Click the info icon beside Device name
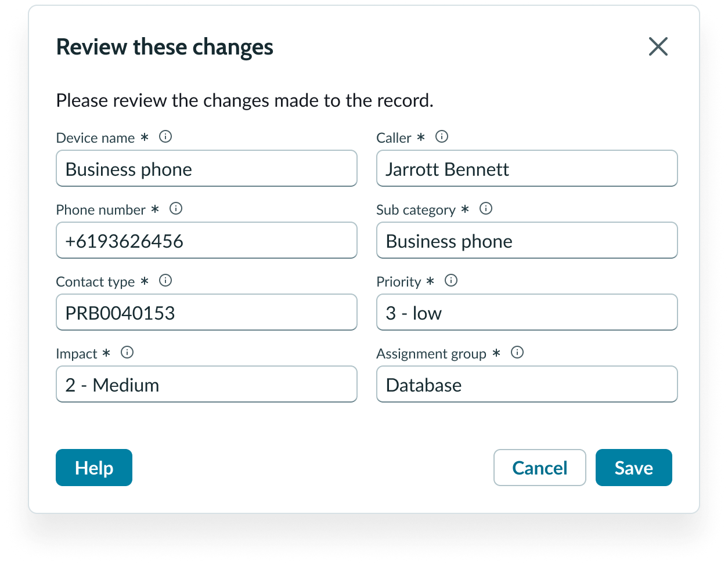The image size is (728, 565). tap(165, 137)
